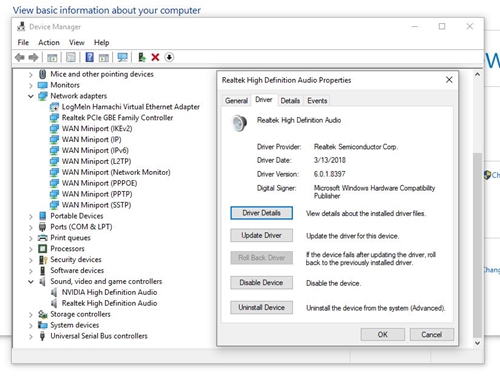Click the scrollbar up arrow
Viewport: 500px width, 377px height.
pyautogui.click(x=477, y=75)
